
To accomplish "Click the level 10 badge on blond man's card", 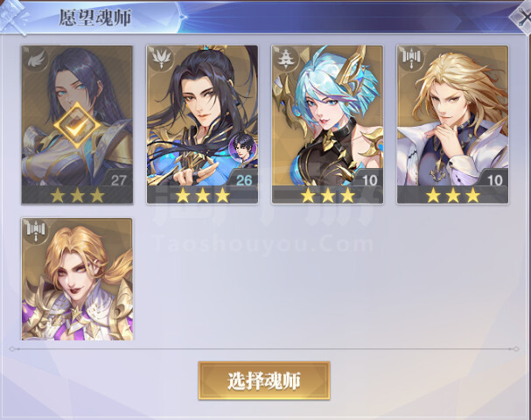I will pos(494,179).
